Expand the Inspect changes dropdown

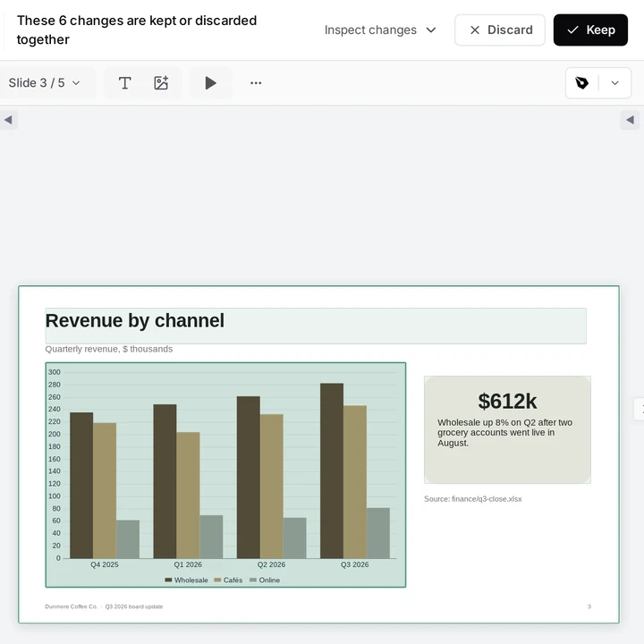380,30
